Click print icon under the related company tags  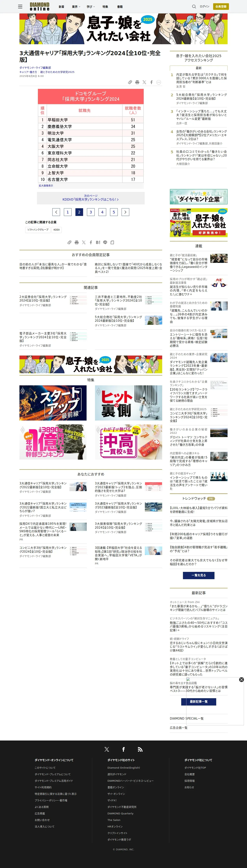point(77,242)
